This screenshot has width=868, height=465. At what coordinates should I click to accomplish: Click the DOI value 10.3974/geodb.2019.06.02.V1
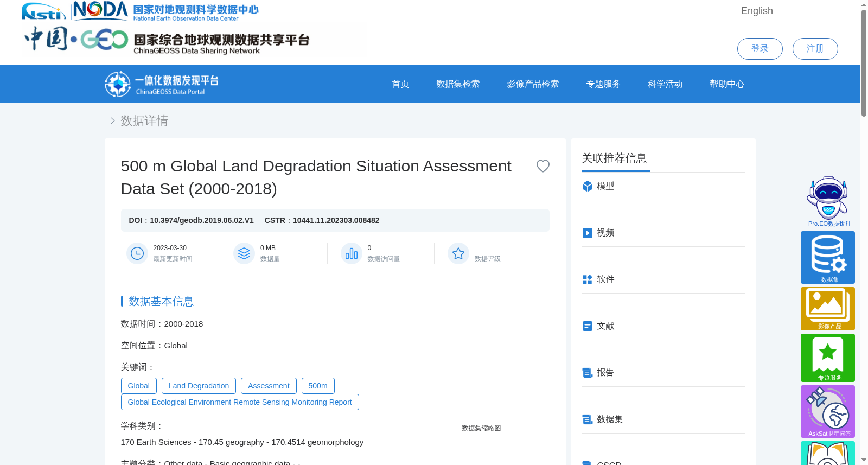202,220
